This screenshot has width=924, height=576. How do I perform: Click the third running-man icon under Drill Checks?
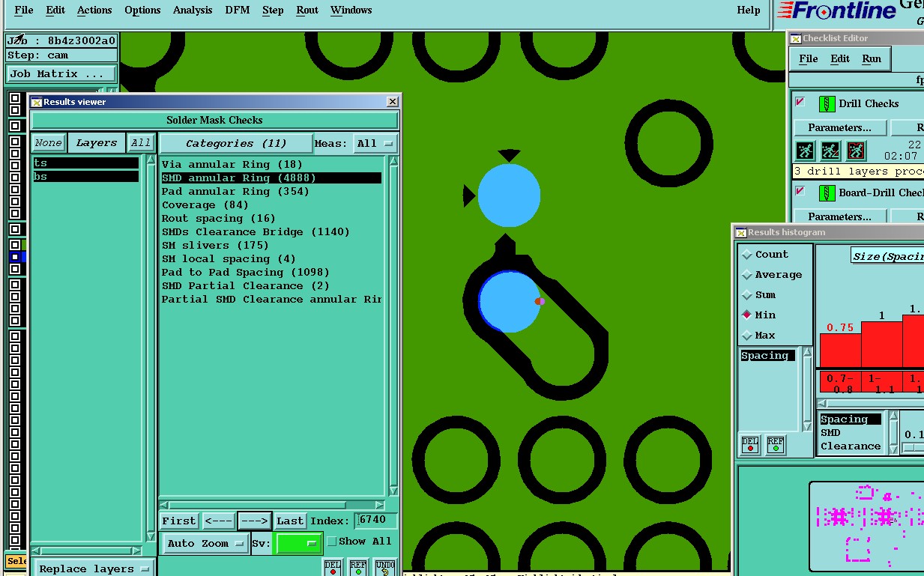point(856,151)
